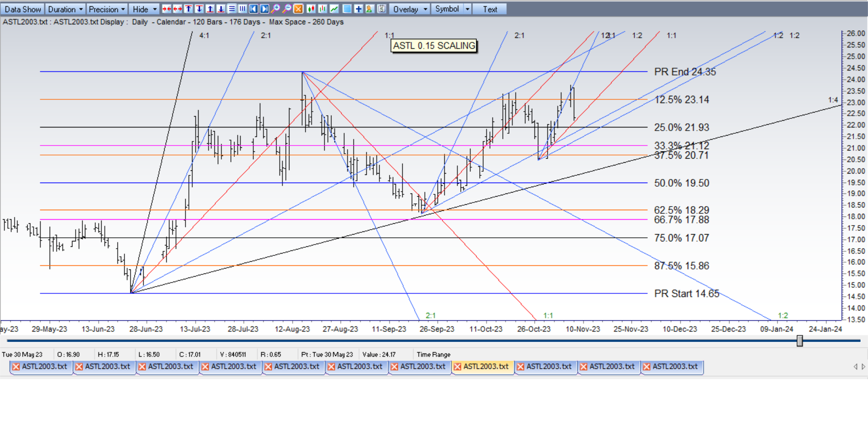Image resolution: width=868 pixels, height=428 pixels.
Task: Click the zoom in magnifier icon
Action: [x=275, y=9]
